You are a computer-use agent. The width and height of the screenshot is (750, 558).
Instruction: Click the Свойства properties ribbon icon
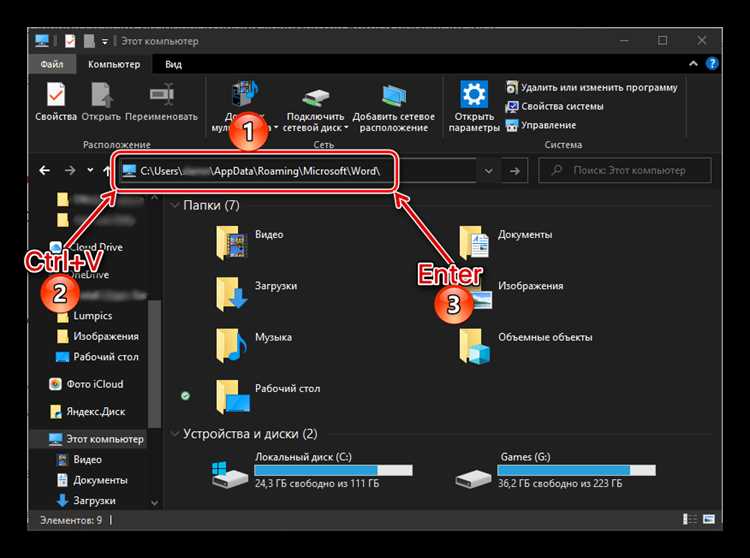pyautogui.click(x=56, y=95)
